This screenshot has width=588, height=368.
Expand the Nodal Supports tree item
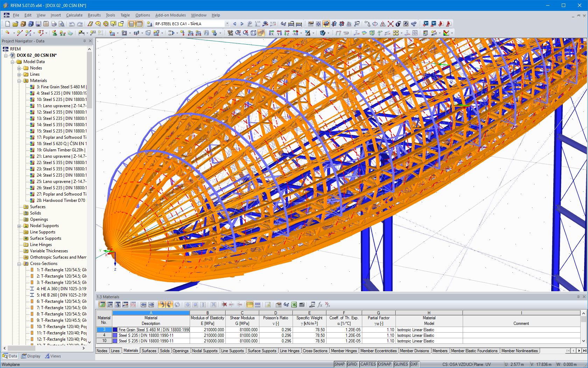click(19, 226)
